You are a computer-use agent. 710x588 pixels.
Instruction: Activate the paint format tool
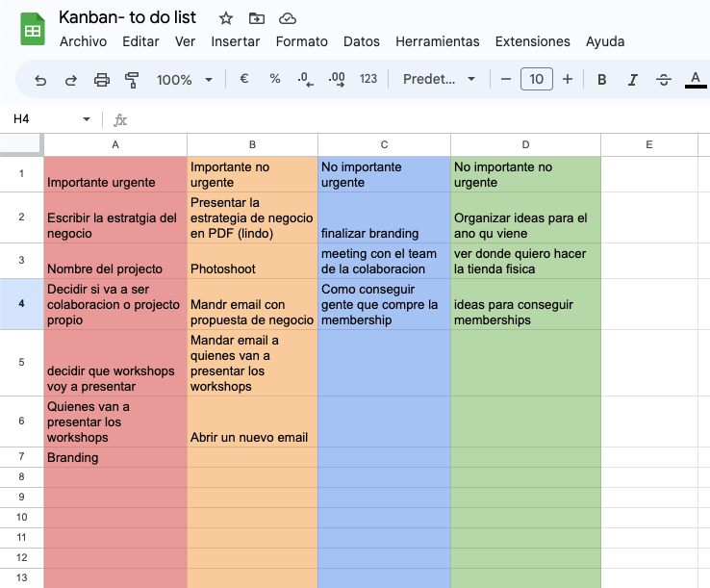(x=132, y=80)
